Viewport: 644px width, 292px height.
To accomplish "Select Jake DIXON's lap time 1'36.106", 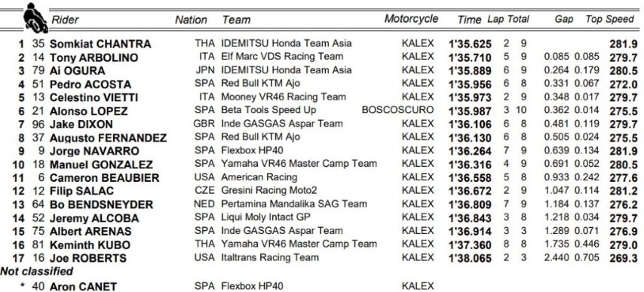I will pos(470,124).
